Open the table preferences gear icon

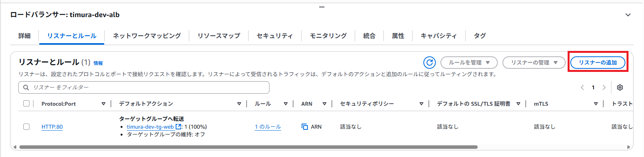(620, 87)
